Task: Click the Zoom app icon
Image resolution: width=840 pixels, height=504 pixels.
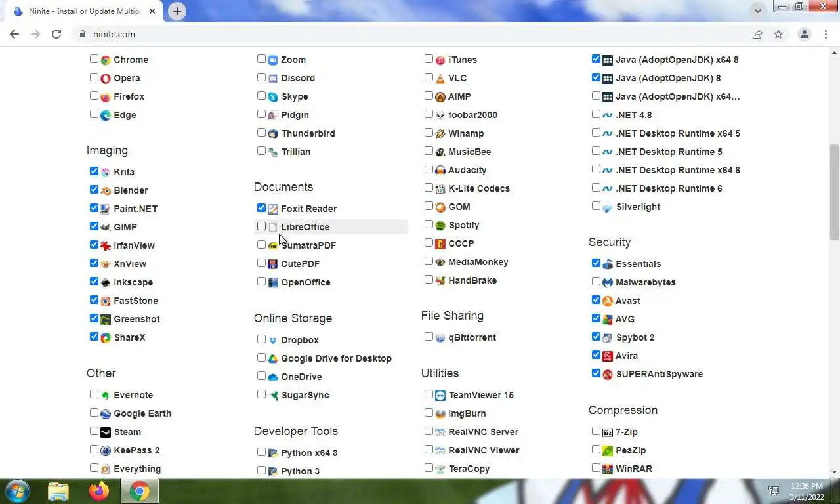Action: (x=273, y=60)
